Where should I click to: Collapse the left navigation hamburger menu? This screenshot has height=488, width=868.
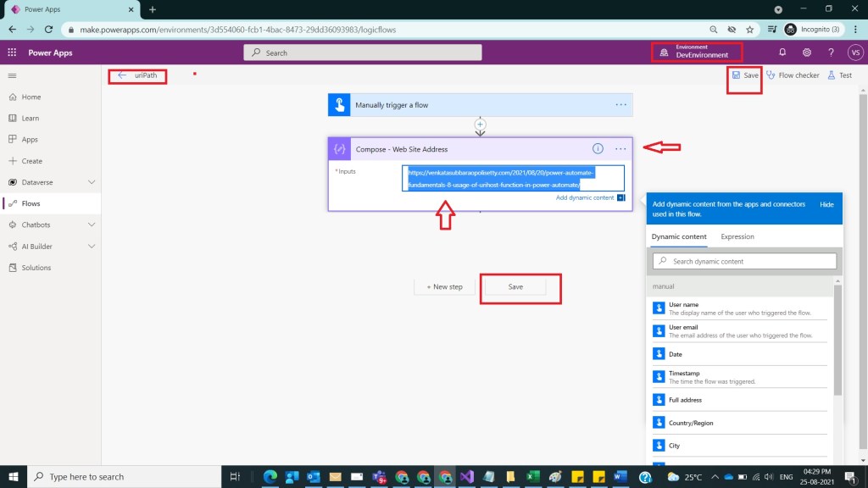12,75
